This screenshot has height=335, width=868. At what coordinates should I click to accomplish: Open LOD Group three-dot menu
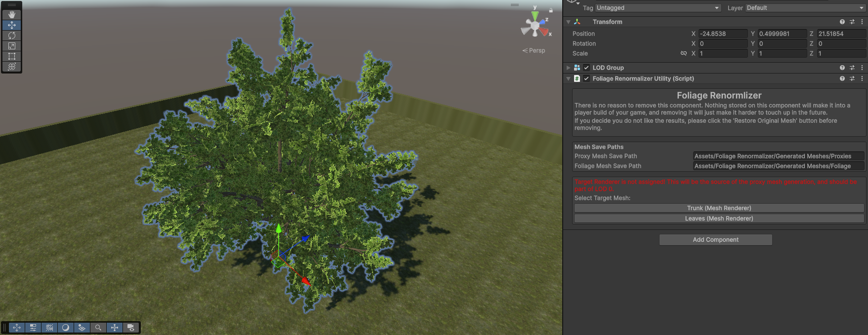[x=862, y=68]
